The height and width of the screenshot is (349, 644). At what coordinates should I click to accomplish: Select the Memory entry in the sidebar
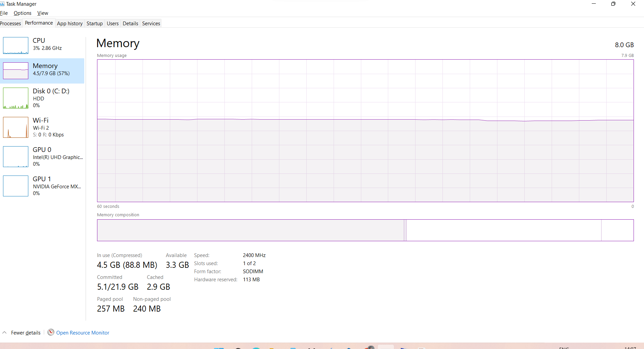[42, 71]
